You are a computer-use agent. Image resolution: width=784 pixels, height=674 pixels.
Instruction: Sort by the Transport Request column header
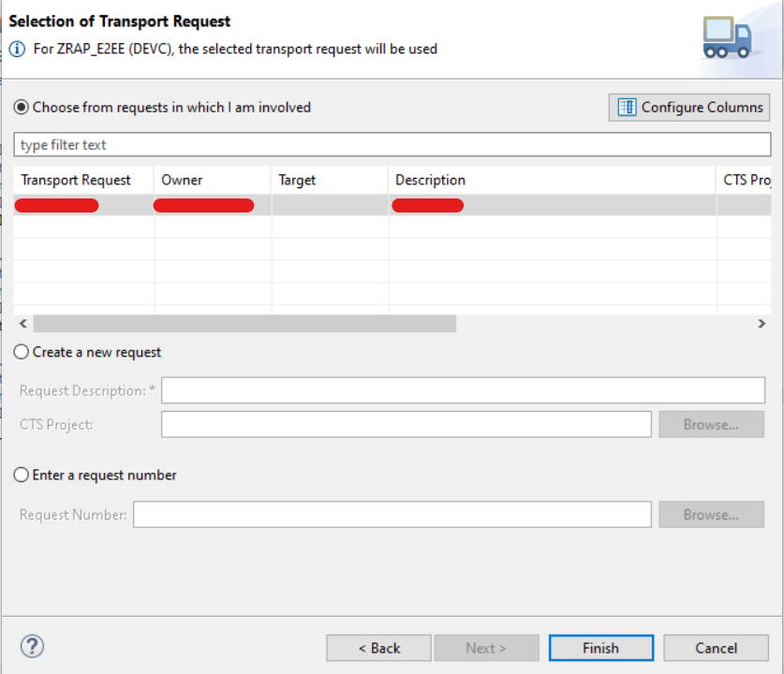click(76, 181)
